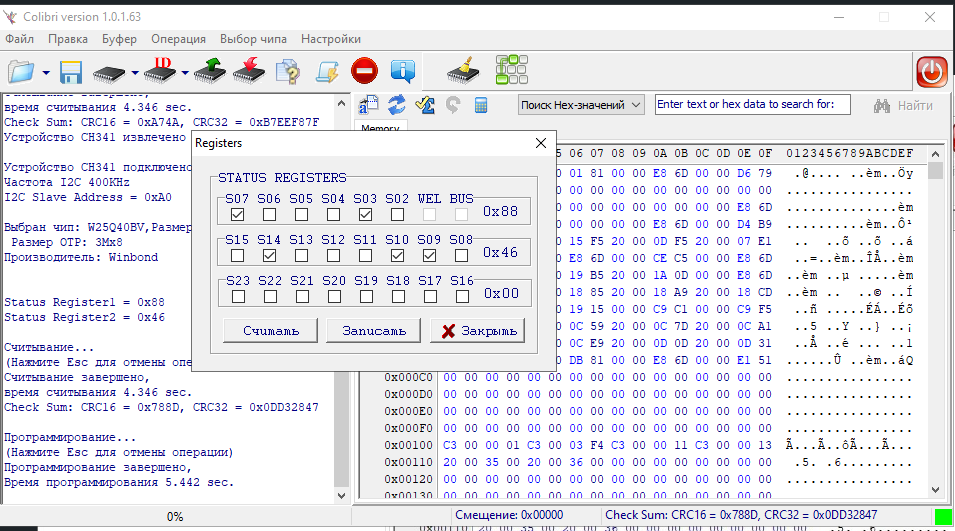Click the Write chip icon with red arrow
The width and height of the screenshot is (955, 531).
[x=248, y=72]
